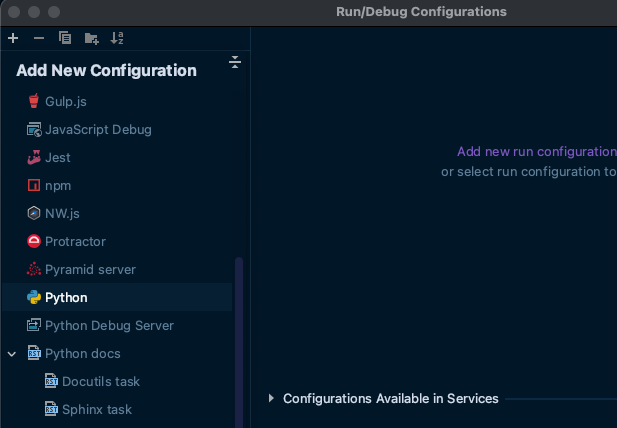Click the Sort Configurations alphabetically icon
This screenshot has width=617, height=428.
tap(117, 38)
